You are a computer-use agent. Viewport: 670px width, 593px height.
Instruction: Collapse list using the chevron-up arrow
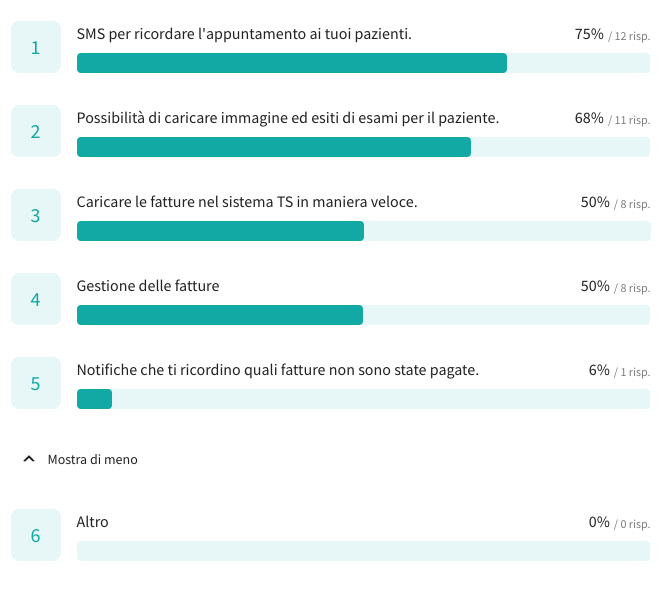pyautogui.click(x=29, y=459)
